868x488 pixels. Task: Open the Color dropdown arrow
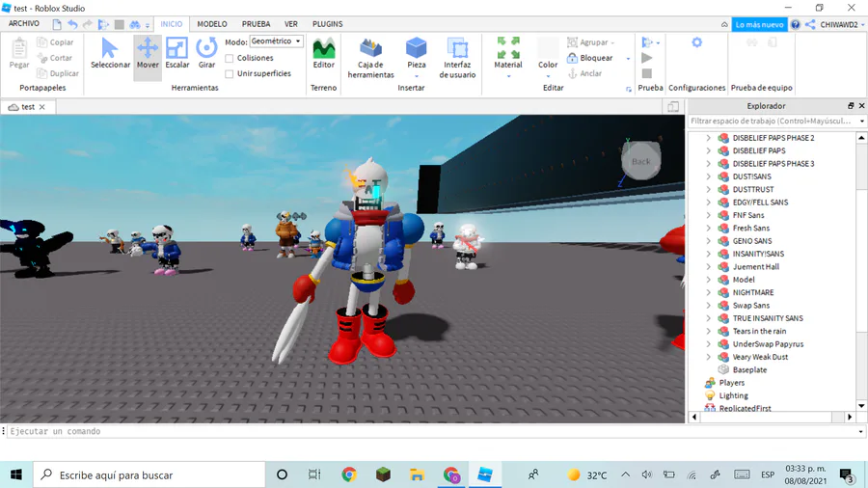(548, 76)
